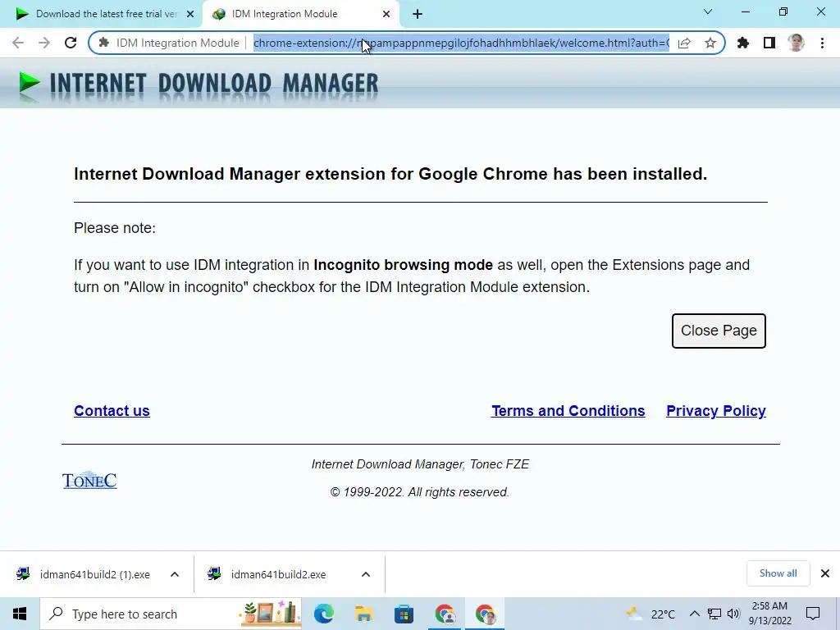The image size is (840, 630).
Task: Open the Extensions puzzle menu
Action: (743, 43)
